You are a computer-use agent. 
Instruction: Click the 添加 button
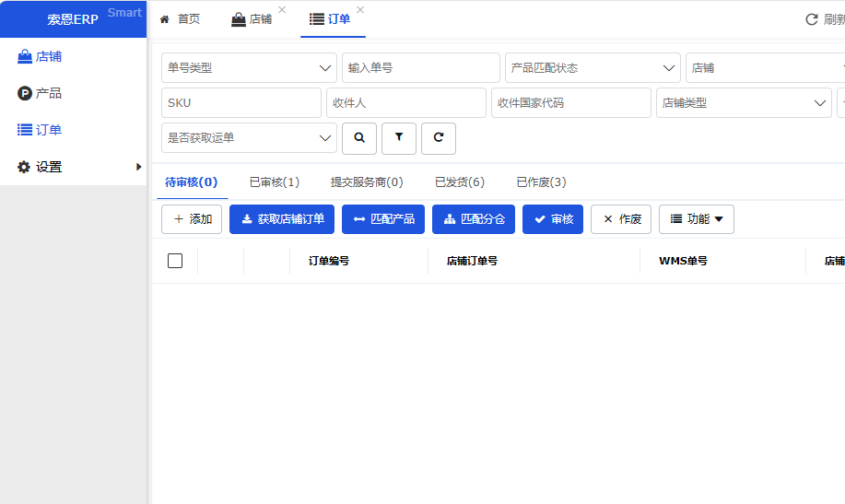[192, 219]
